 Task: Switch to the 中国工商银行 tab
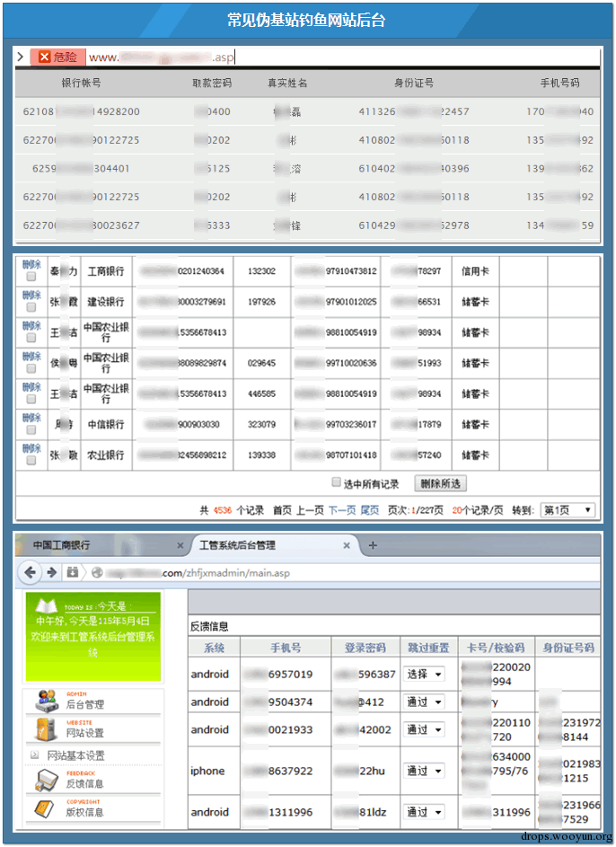coord(102,545)
